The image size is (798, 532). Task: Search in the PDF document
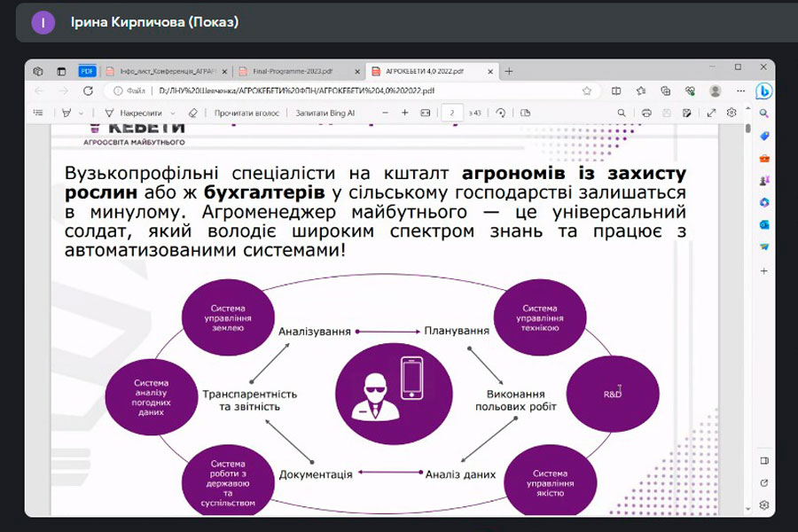pos(622,113)
